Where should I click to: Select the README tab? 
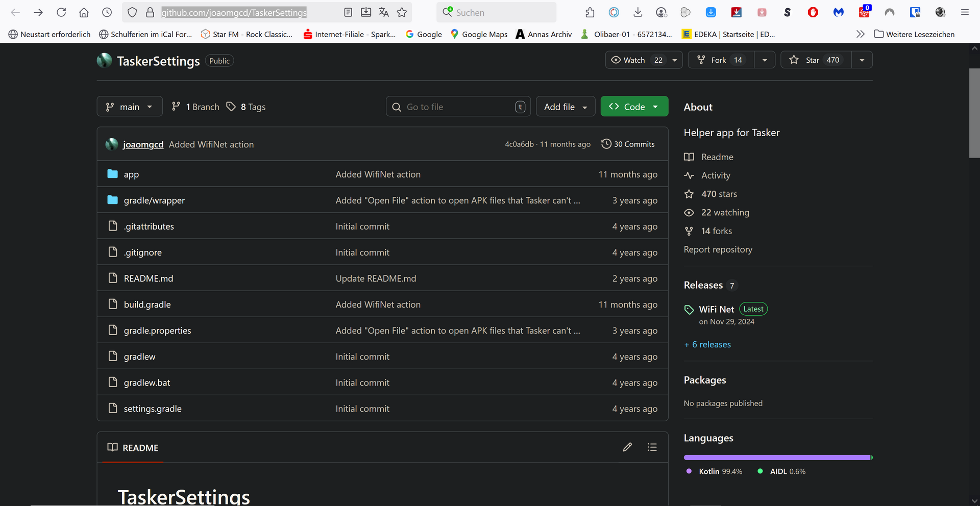(133, 448)
